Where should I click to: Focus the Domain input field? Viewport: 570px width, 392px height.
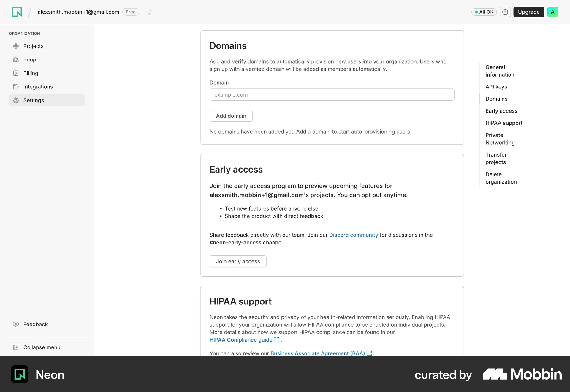click(332, 95)
